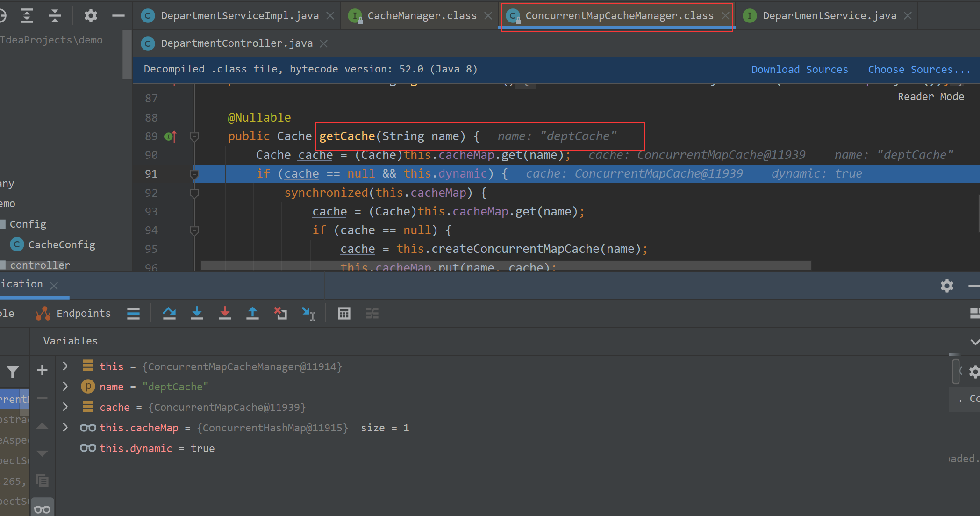Image resolution: width=980 pixels, height=516 pixels.
Task: Open debug tool window settings gear
Action: coord(947,286)
